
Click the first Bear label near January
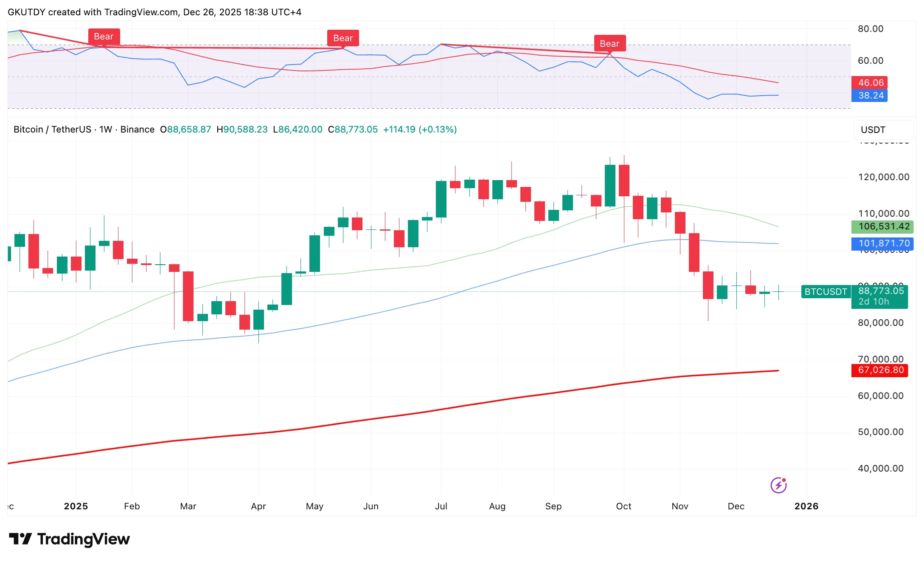point(104,37)
